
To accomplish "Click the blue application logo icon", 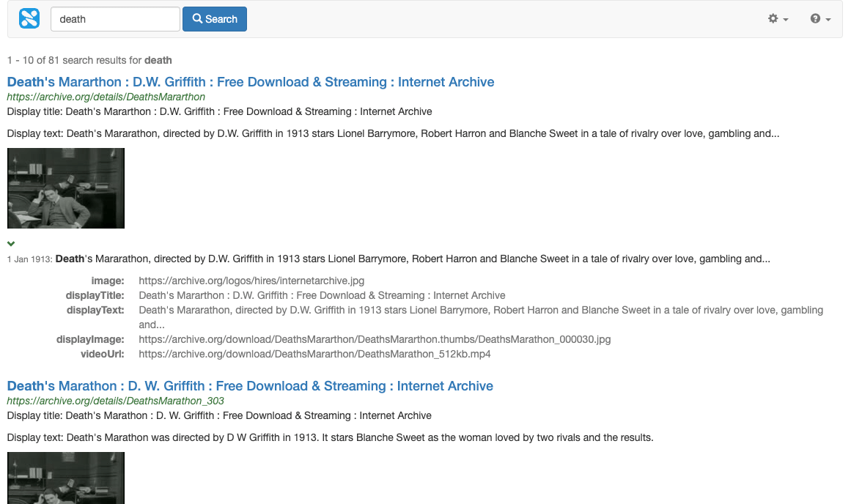I will click(x=29, y=18).
